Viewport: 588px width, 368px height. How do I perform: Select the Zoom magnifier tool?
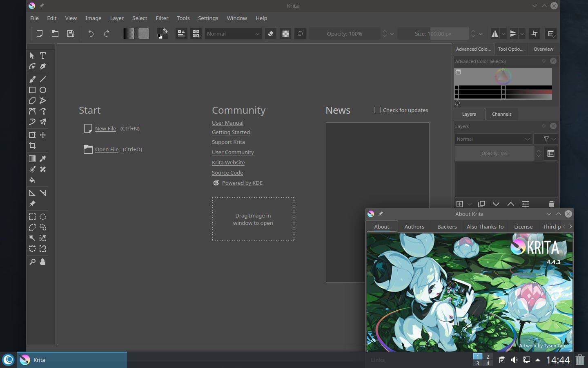point(32,262)
